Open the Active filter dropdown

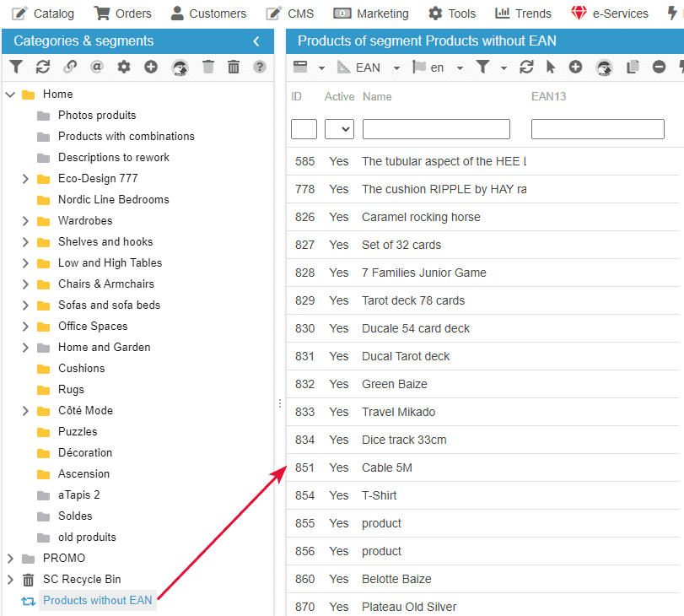339,129
